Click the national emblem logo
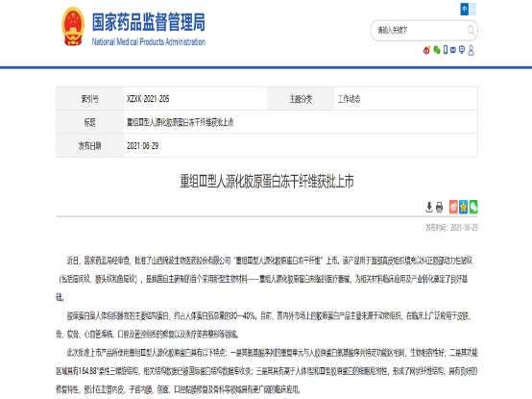Viewport: 532px width, 399px height. pos(73,27)
